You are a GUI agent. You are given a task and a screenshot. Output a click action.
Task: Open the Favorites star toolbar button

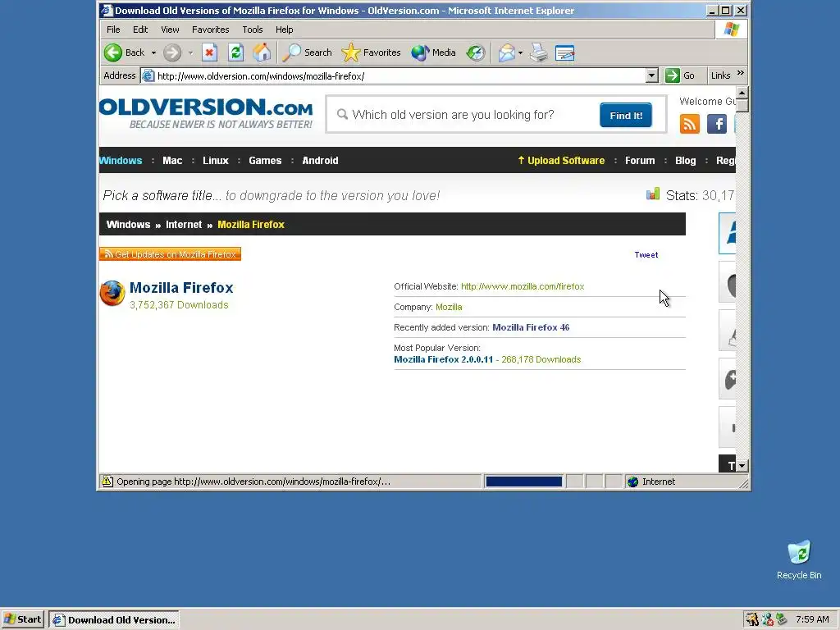click(x=371, y=52)
